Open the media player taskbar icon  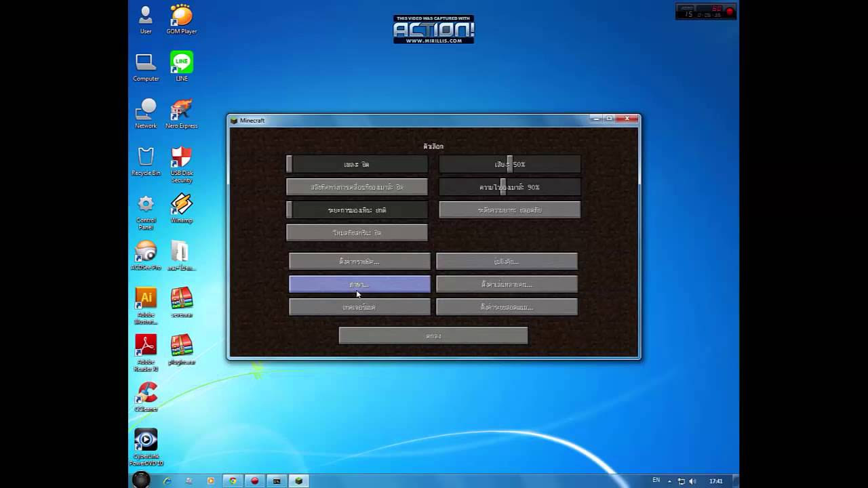click(211, 481)
